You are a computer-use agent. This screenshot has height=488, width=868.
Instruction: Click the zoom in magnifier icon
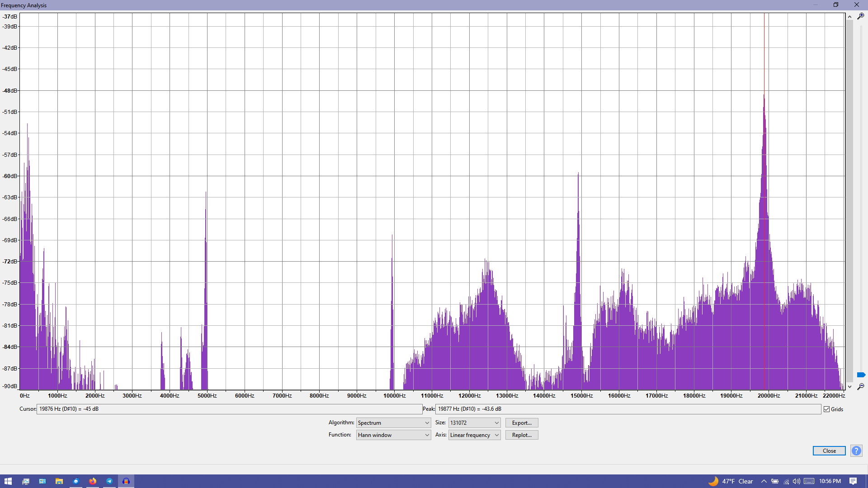click(860, 16)
